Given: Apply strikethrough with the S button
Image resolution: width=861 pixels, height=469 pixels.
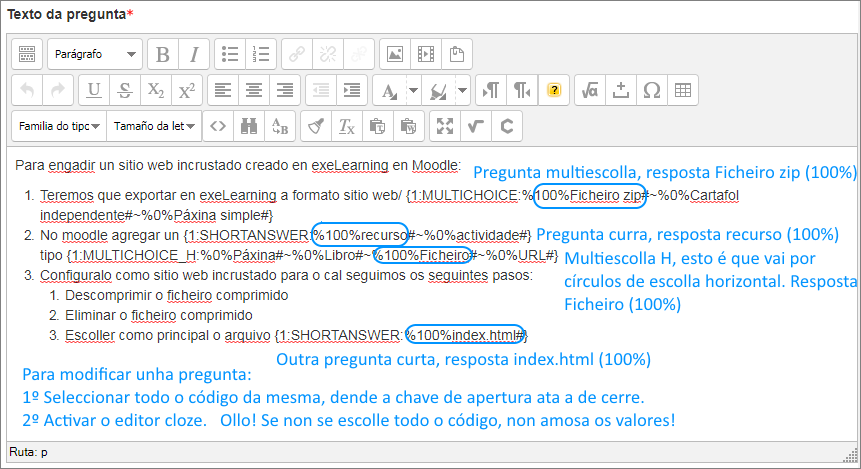Looking at the screenshot, I should click(x=125, y=90).
